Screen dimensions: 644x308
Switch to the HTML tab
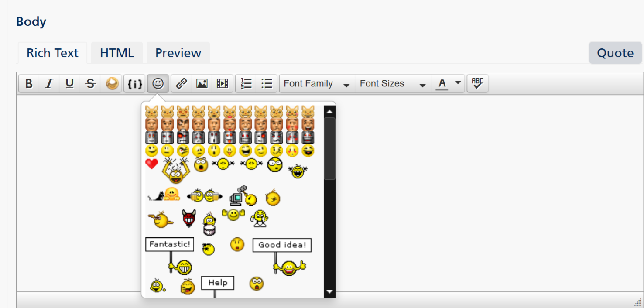click(x=116, y=53)
